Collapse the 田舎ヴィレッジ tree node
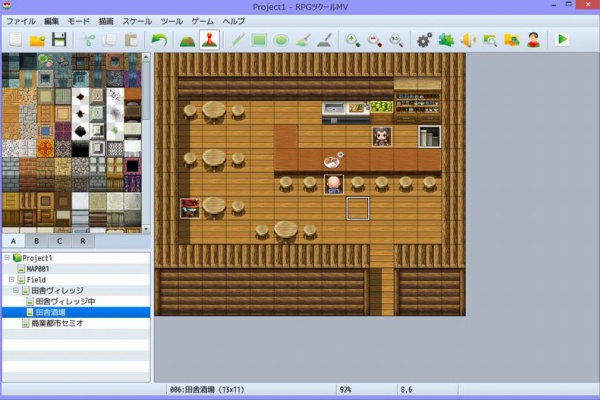Image resolution: width=600 pixels, height=400 pixels. pyautogui.click(x=15, y=291)
